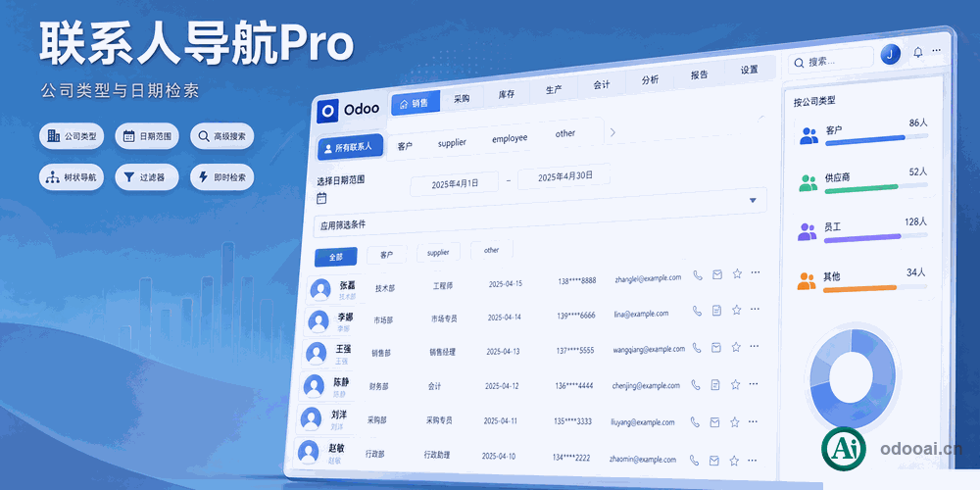Star 陈静 as favorite

point(735,384)
